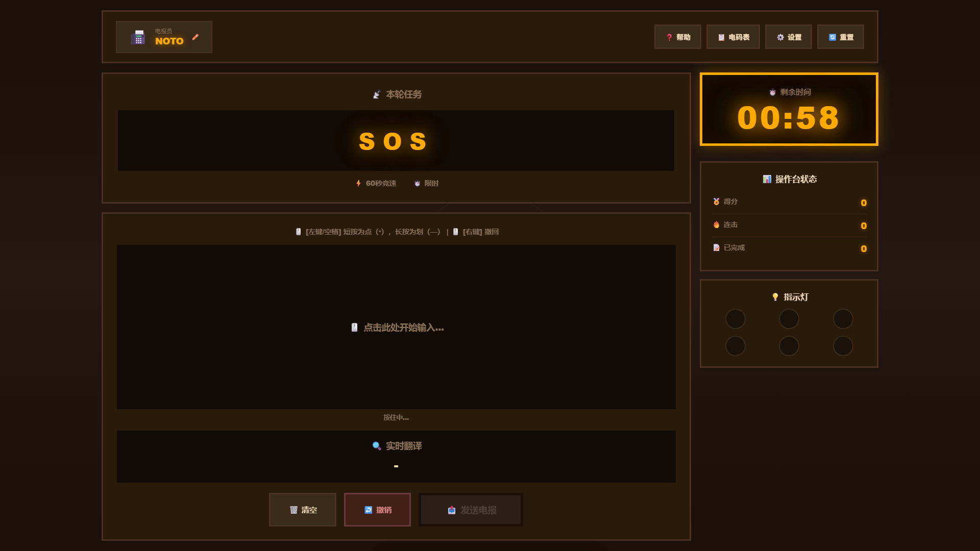Click the trash icon on 清空 button
Image resolution: width=980 pixels, height=551 pixels.
click(293, 510)
